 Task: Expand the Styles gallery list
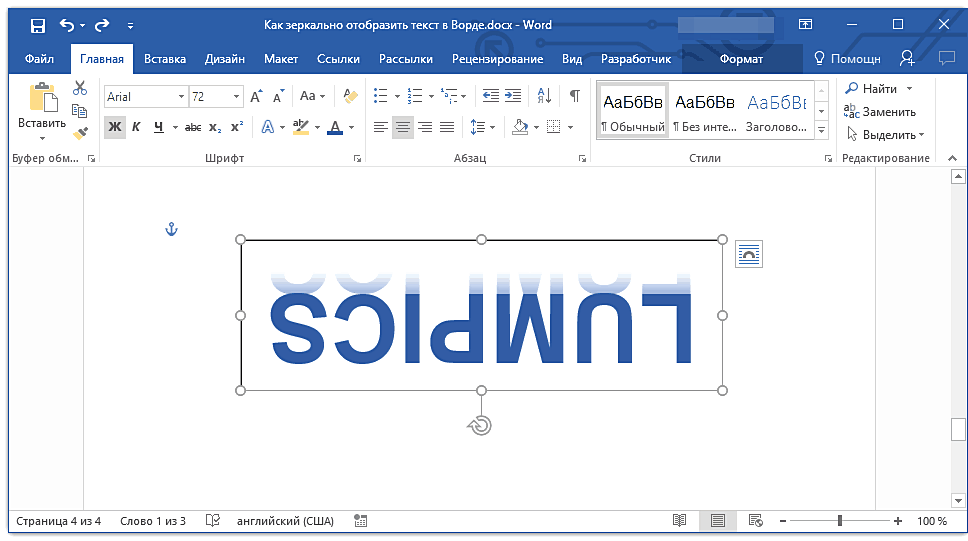(821, 131)
